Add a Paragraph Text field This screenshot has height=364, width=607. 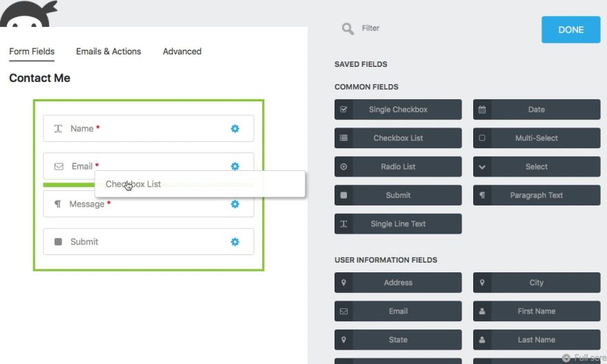[x=537, y=195]
